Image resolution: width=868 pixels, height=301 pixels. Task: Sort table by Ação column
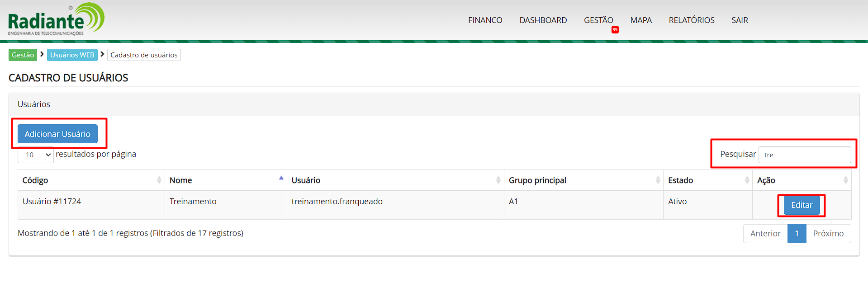click(x=801, y=180)
